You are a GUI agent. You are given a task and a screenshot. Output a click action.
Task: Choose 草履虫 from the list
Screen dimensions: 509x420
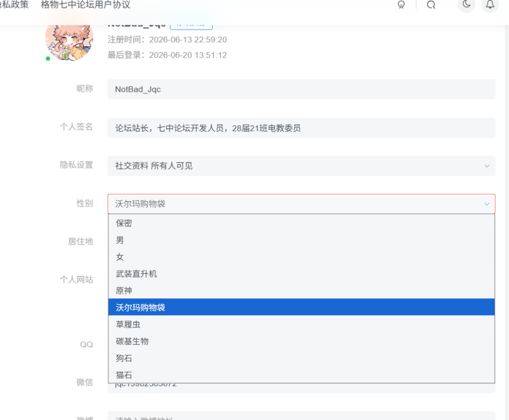click(301, 324)
